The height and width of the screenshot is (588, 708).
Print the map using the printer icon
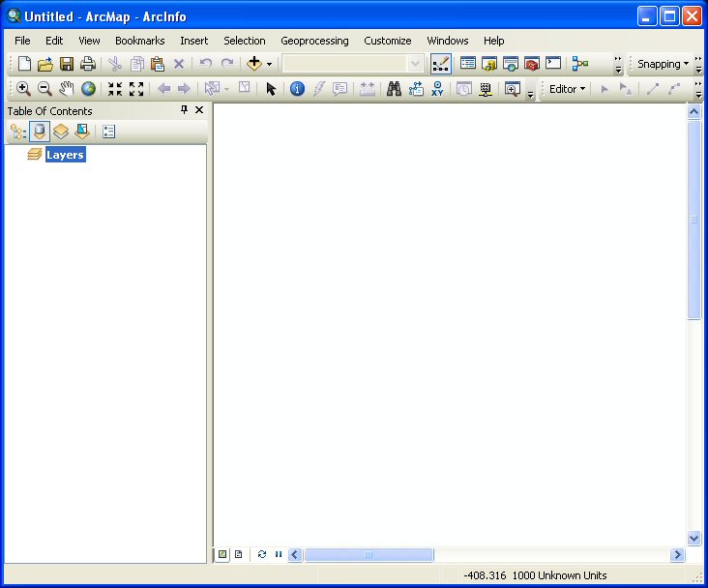(x=88, y=64)
